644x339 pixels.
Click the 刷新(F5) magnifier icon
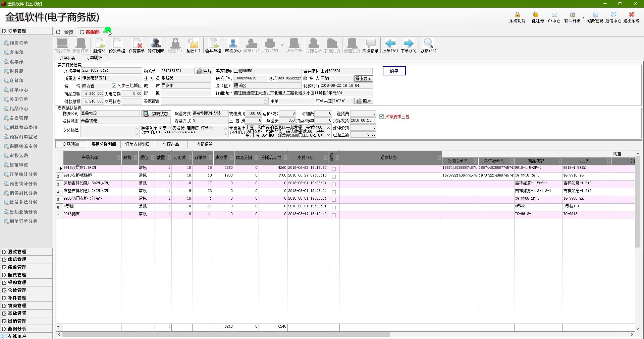[x=428, y=43]
